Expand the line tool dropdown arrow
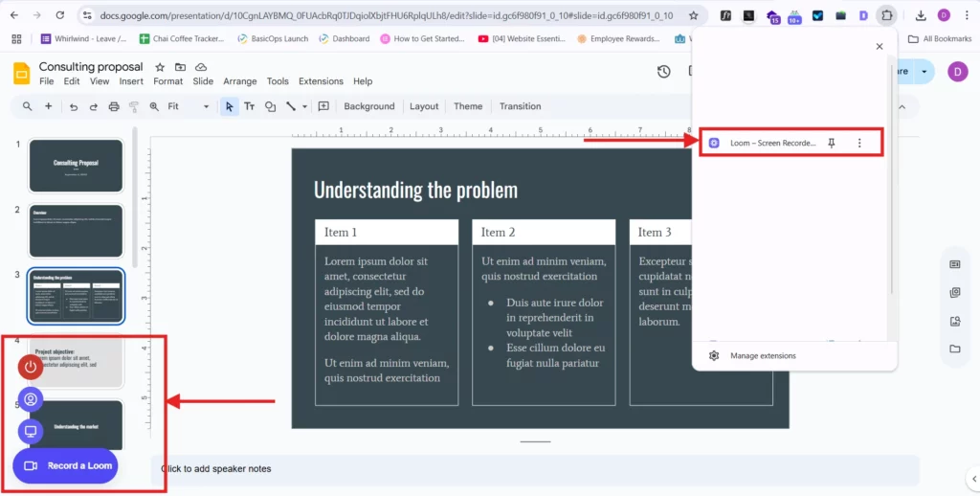 click(305, 106)
